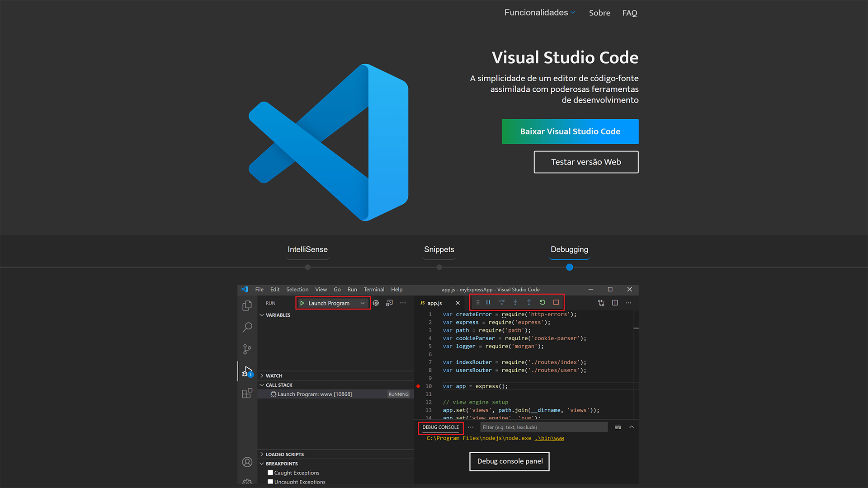Split the editor to the right

(615, 303)
